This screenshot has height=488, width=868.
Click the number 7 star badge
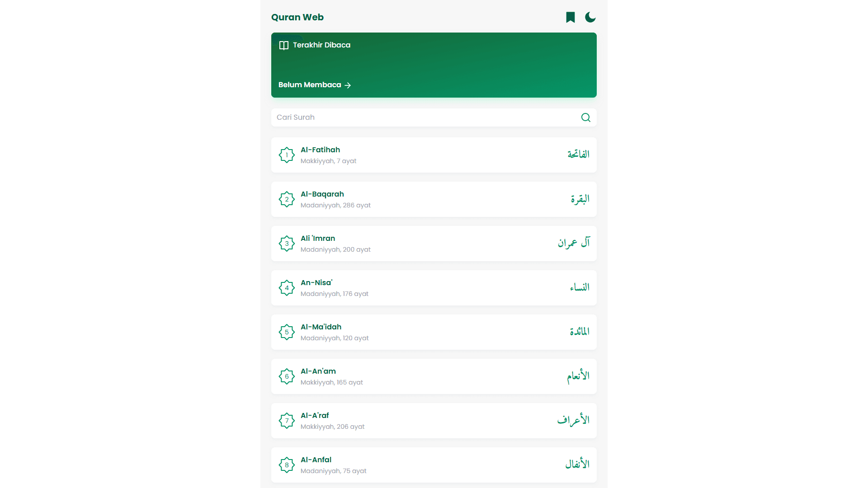pos(287,421)
